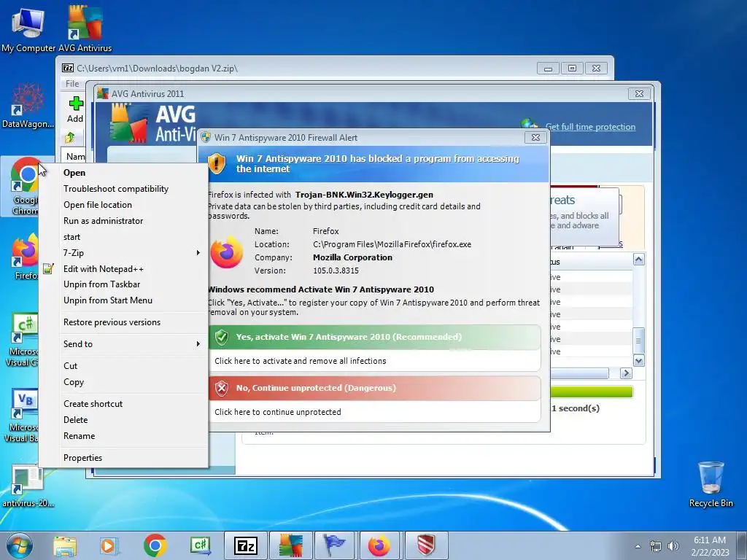Screen dimensions: 747x560
Task: Select Unpin from Taskbar
Action: click(x=123, y=284)
